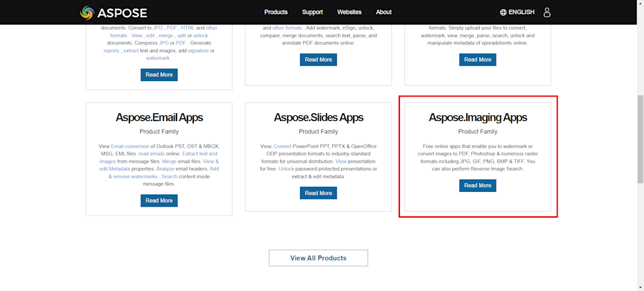Click Read More in the eSign PDF card

coord(318,59)
